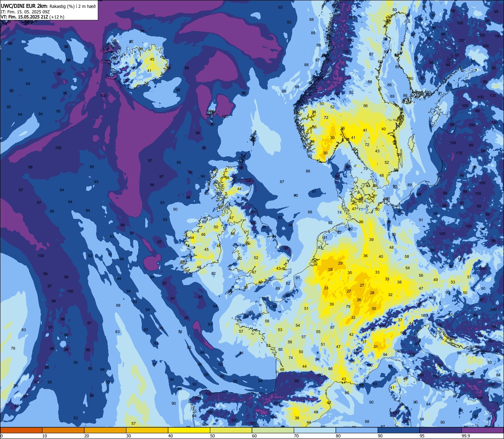Image resolution: width=504 pixels, height=439 pixels.
Task: Click the "99.9" legend tick label
Action: coord(466,436)
